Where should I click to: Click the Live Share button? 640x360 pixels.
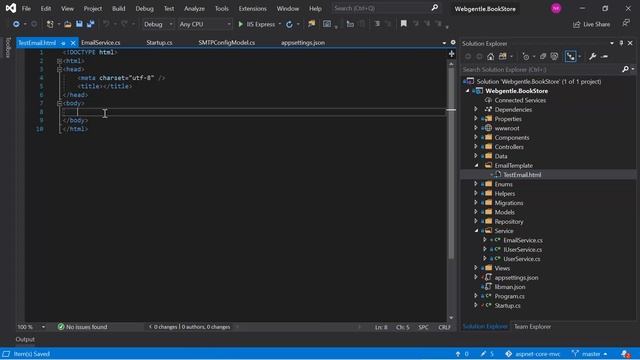point(591,24)
